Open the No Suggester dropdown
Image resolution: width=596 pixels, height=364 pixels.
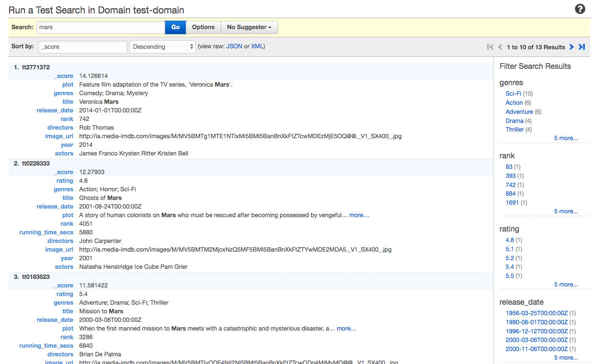249,27
